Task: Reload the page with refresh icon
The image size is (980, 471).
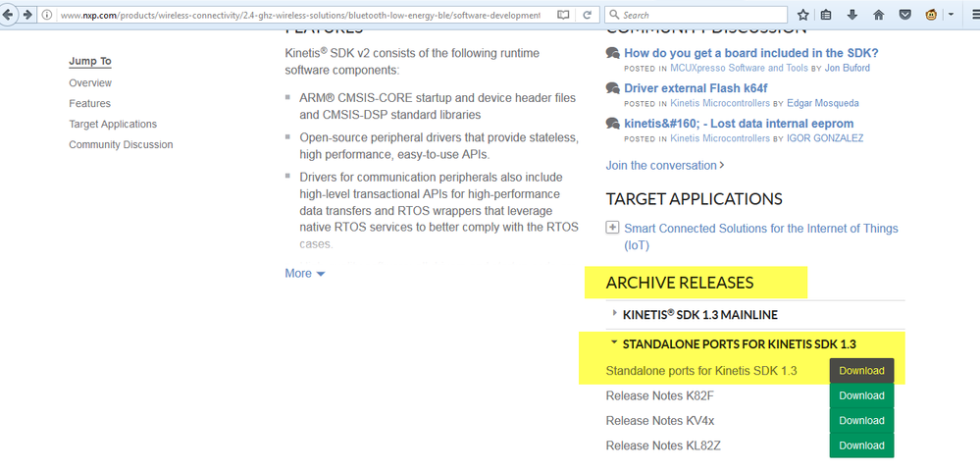Action: tap(587, 15)
